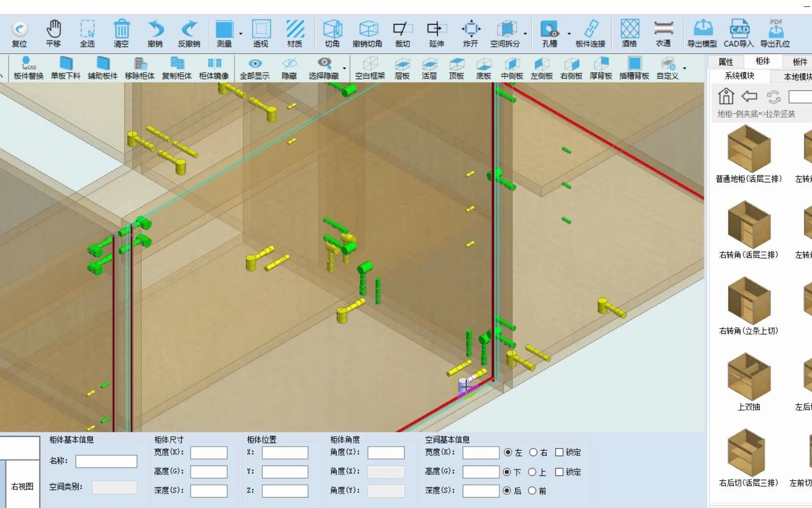Expand the 测量 tool dropdown arrow
Viewport: 812px width, 508px height.
pyautogui.click(x=241, y=34)
